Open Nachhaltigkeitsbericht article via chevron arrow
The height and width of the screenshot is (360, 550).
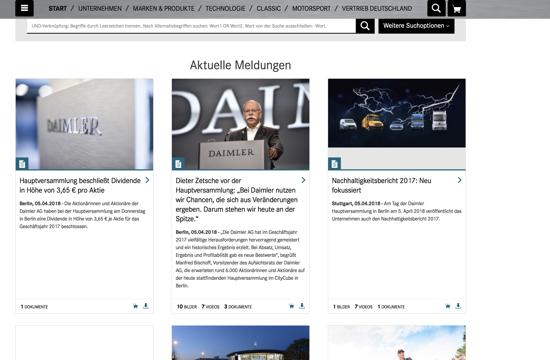coord(460,180)
